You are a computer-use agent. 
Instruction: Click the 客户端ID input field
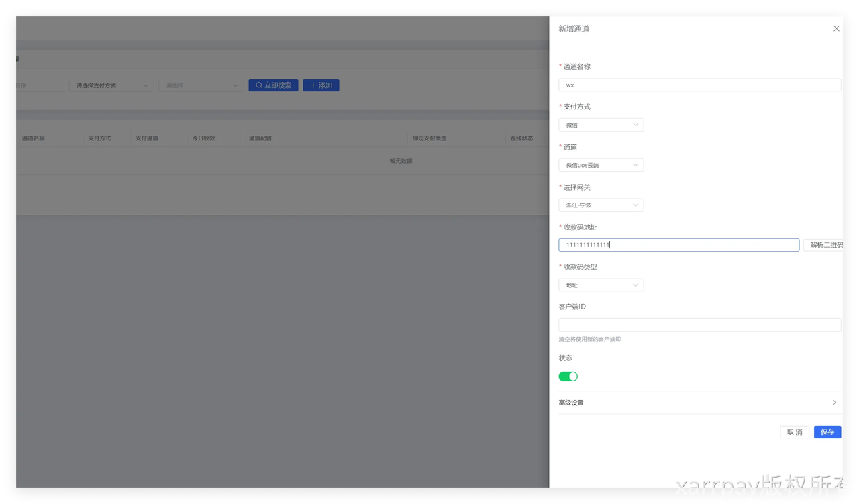[699, 325]
